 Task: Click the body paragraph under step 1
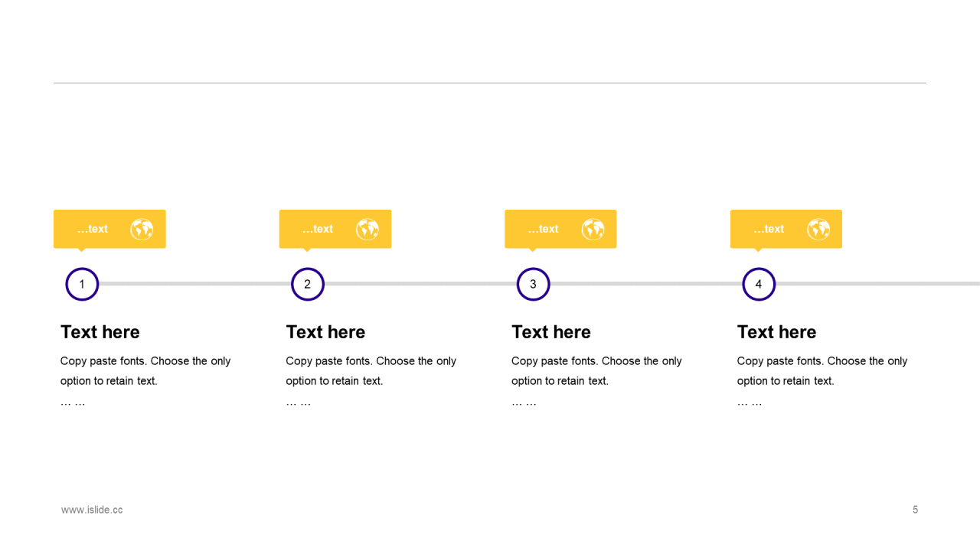click(145, 371)
